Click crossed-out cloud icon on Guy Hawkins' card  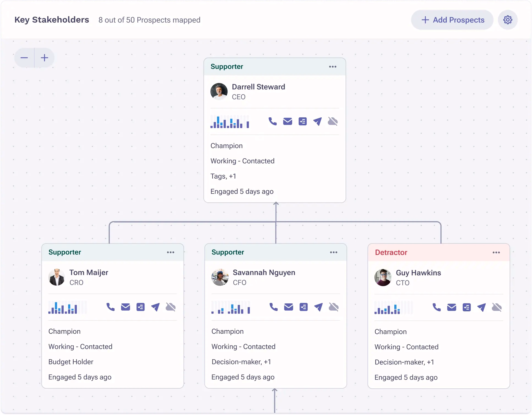tap(497, 307)
